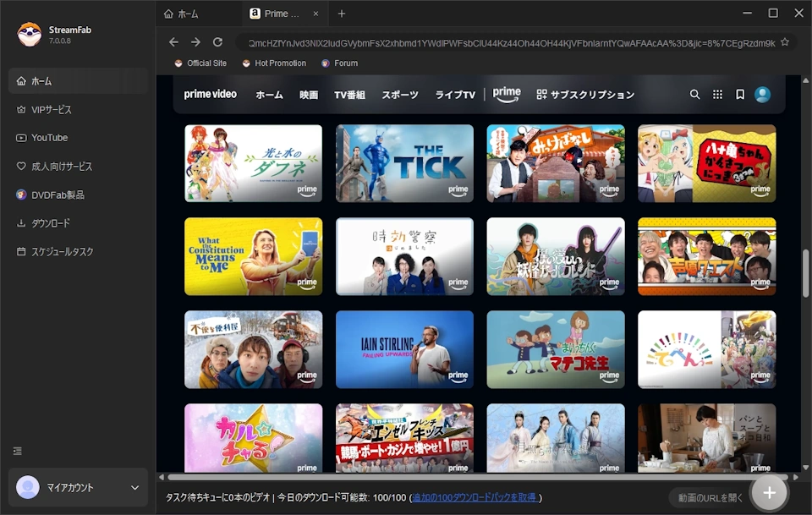The width and height of the screenshot is (812, 515).
Task: Click the plus button to add a new video
Action: pyautogui.click(x=770, y=491)
